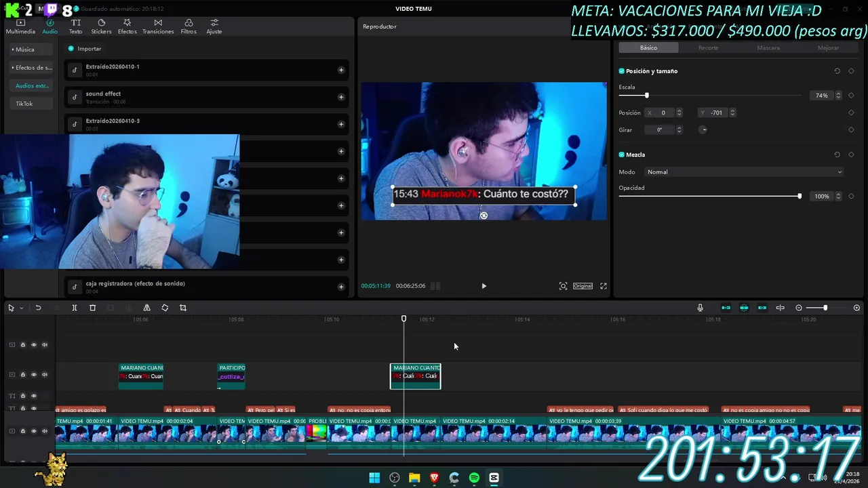Toggle the middle teal auto-snap button
The width and height of the screenshot is (868, 488).
tap(744, 308)
